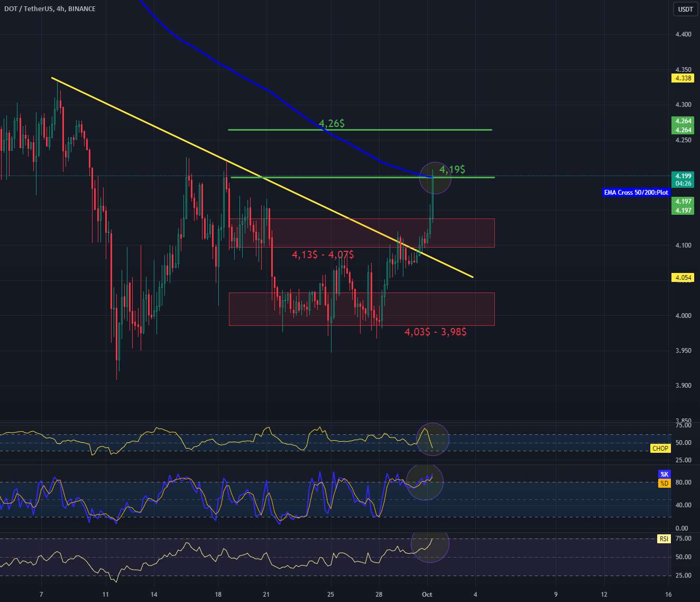Click the EMA Cross 50/200:Plot label
Image resolution: width=700 pixels, height=602 pixels.
637,193
